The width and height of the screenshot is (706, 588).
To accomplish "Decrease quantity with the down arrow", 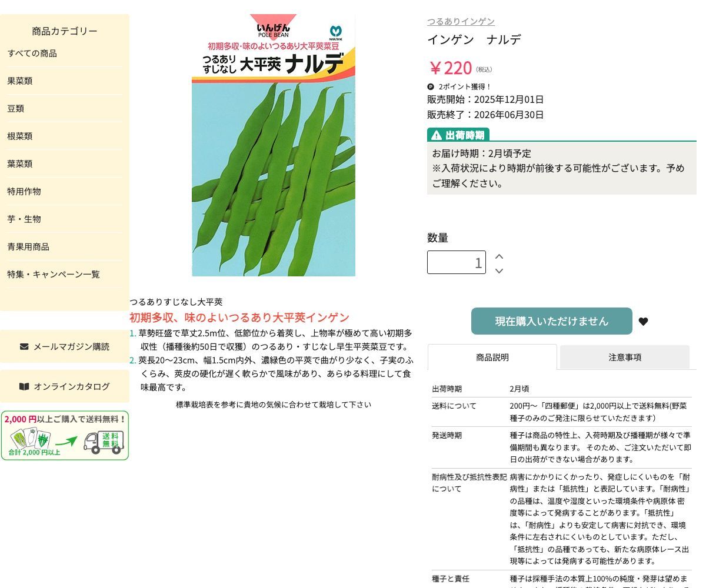I will click(499, 271).
